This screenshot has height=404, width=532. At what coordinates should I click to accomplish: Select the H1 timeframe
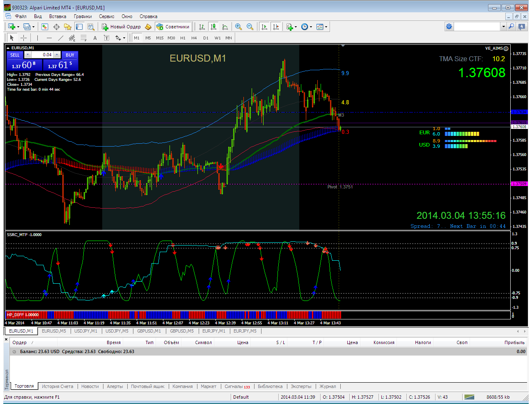[x=183, y=38]
